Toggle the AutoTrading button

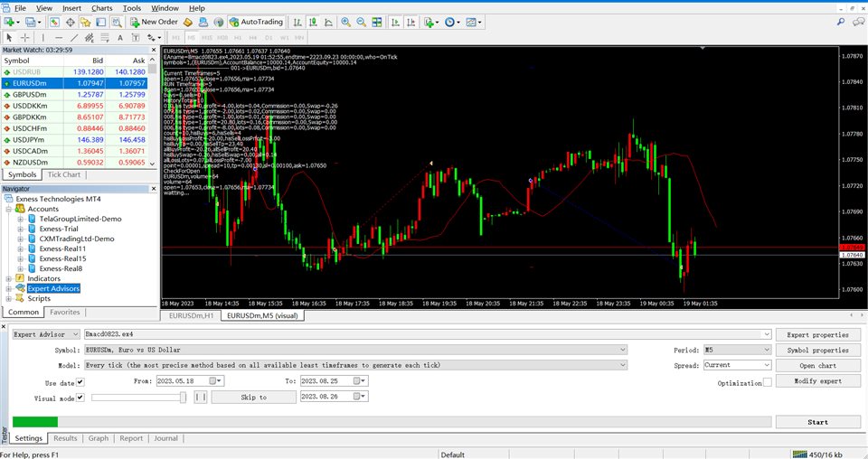coord(256,22)
